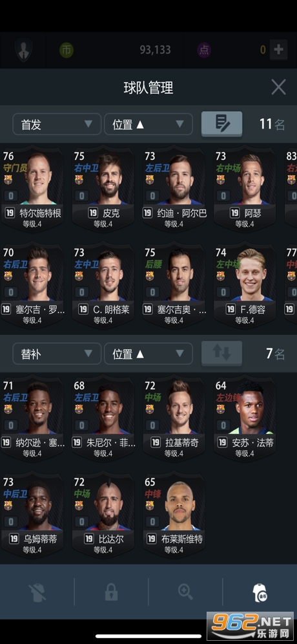Choose F.德容 player card

click(x=245, y=286)
